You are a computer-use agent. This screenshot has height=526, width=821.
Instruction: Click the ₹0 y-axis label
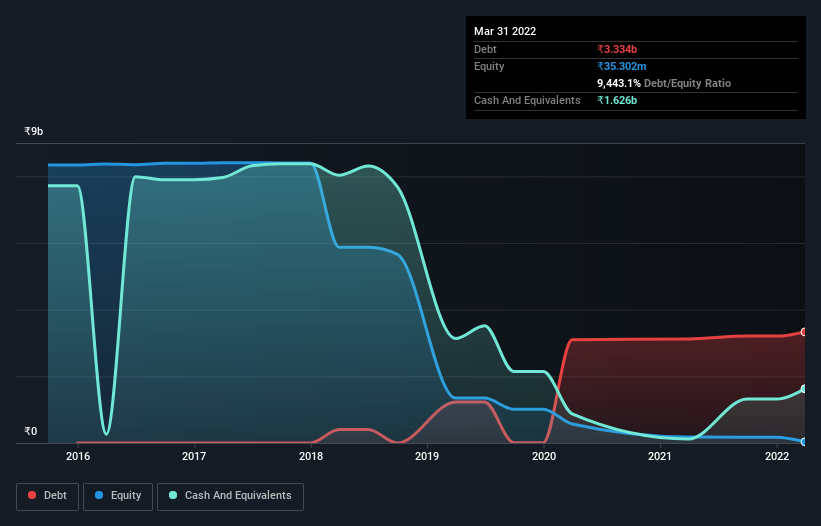click(x=31, y=431)
